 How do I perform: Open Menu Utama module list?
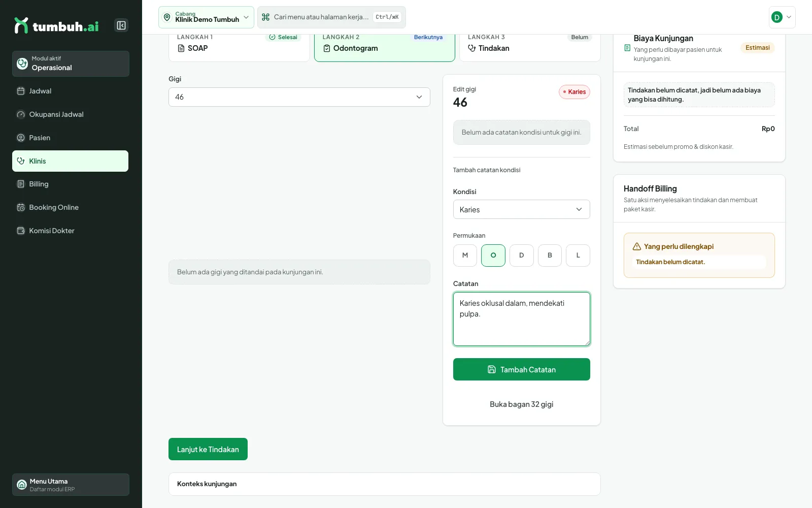[71, 485]
